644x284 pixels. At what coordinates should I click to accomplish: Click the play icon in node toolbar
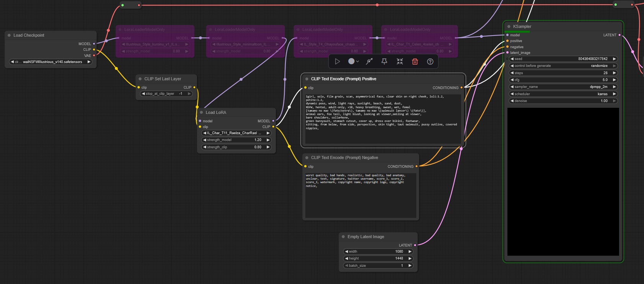pos(337,62)
